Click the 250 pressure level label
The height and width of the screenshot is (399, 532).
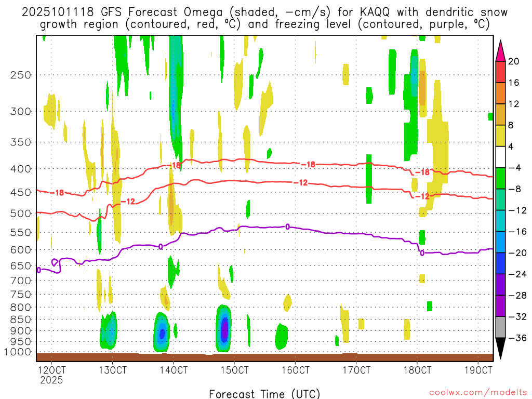(x=21, y=75)
